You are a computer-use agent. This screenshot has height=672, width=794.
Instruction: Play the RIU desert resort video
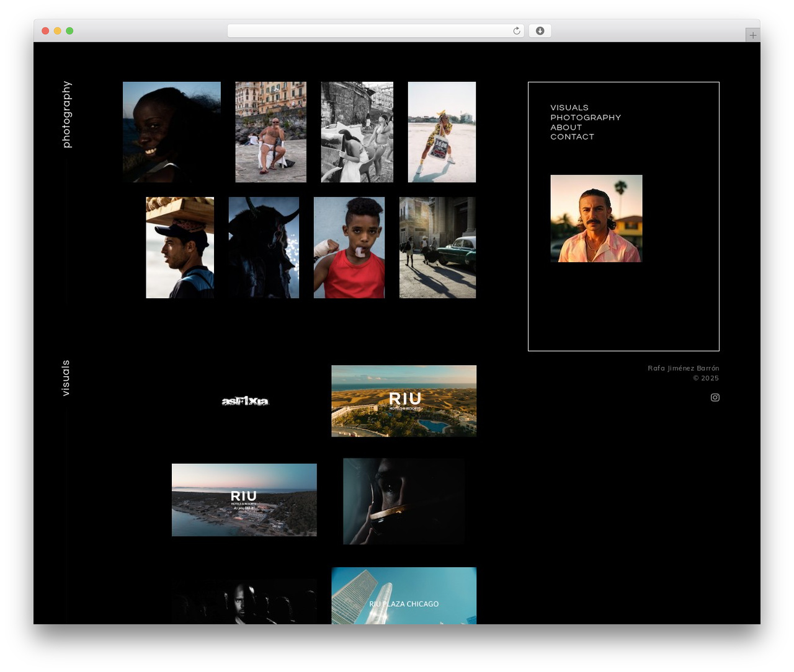404,401
